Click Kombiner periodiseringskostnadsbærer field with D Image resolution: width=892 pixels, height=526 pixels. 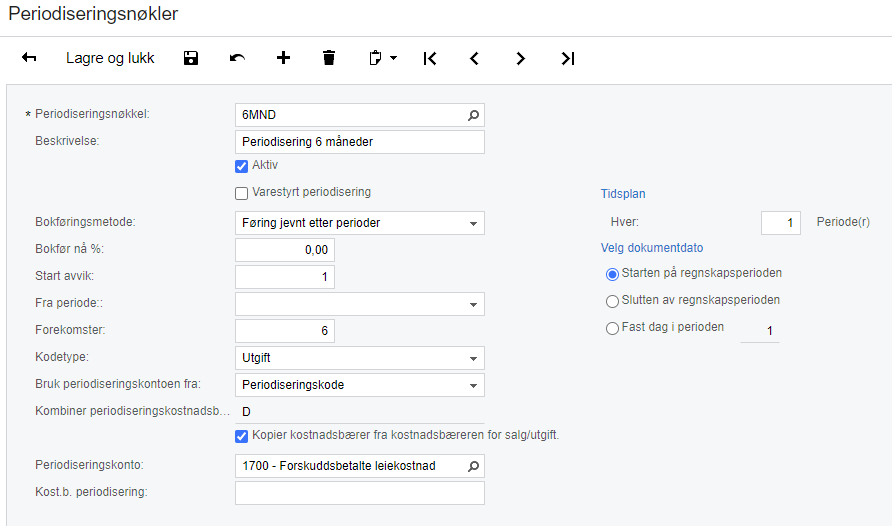click(360, 412)
